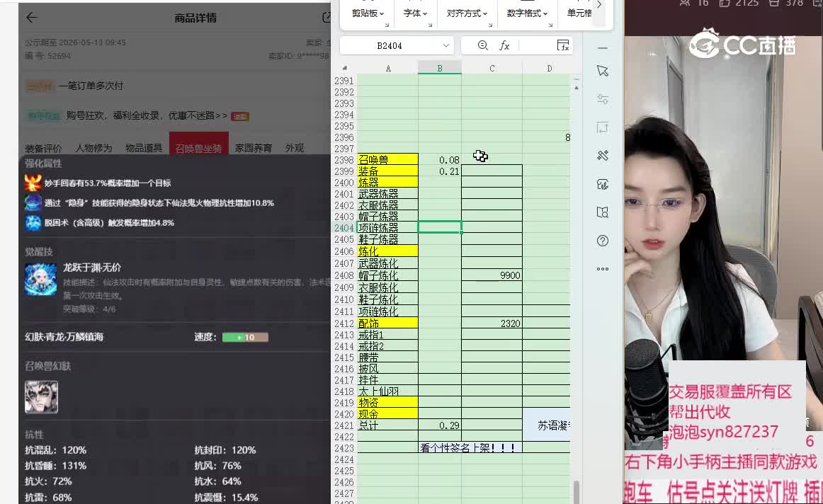Select column A header
The height and width of the screenshot is (504, 823).
click(388, 68)
